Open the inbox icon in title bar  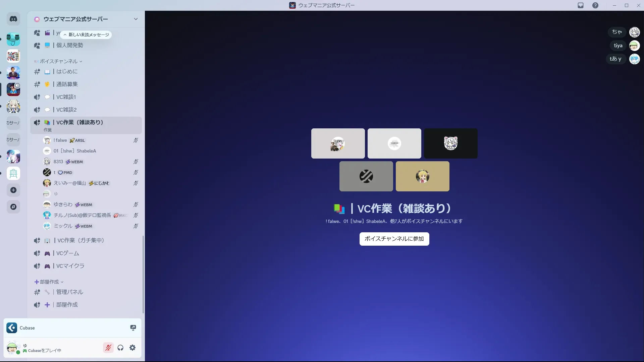pos(581,5)
